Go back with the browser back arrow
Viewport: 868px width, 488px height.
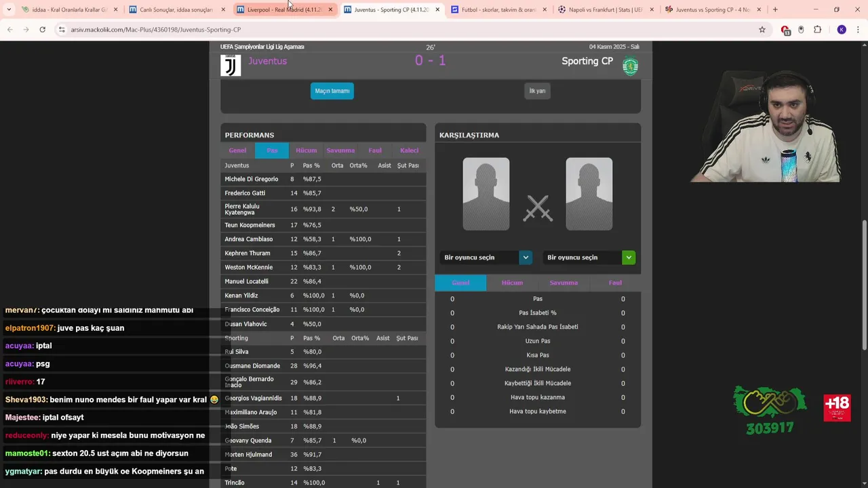coord(10,30)
